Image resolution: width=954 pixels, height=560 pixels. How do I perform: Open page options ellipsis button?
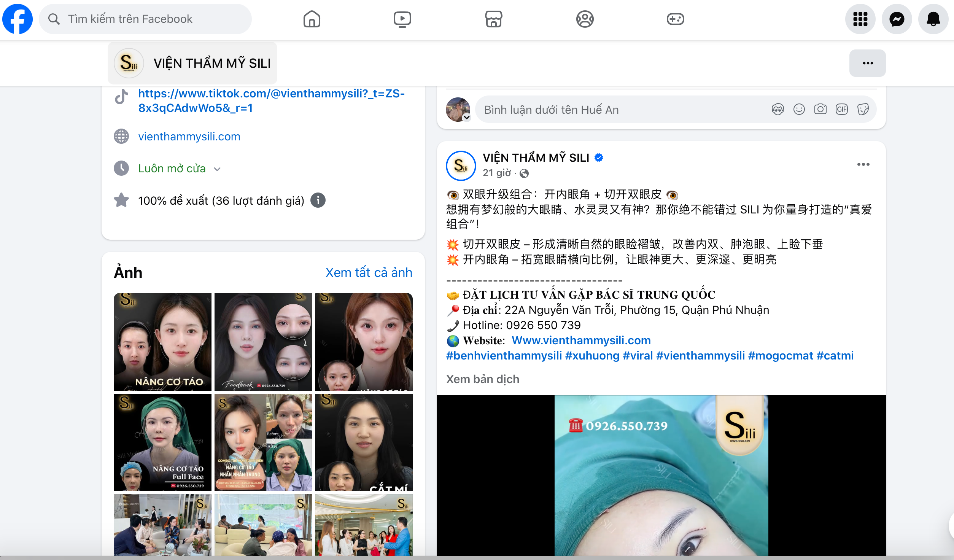(x=867, y=63)
